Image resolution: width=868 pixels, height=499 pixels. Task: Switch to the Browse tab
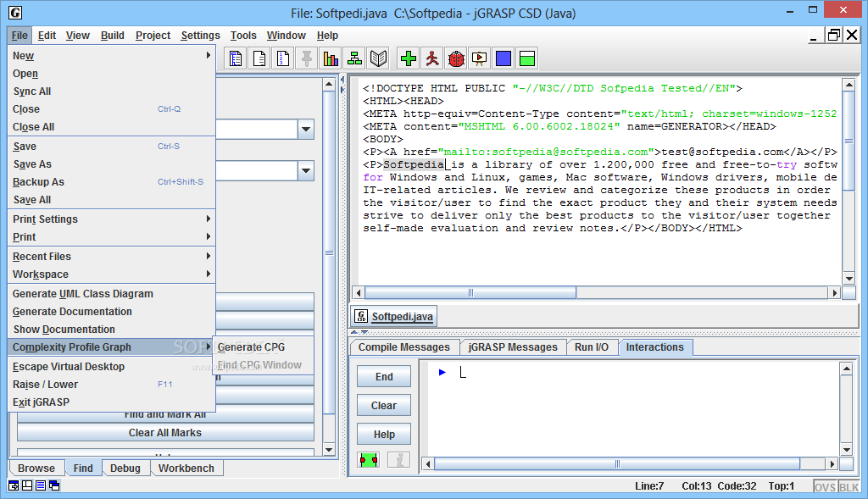tap(36, 468)
